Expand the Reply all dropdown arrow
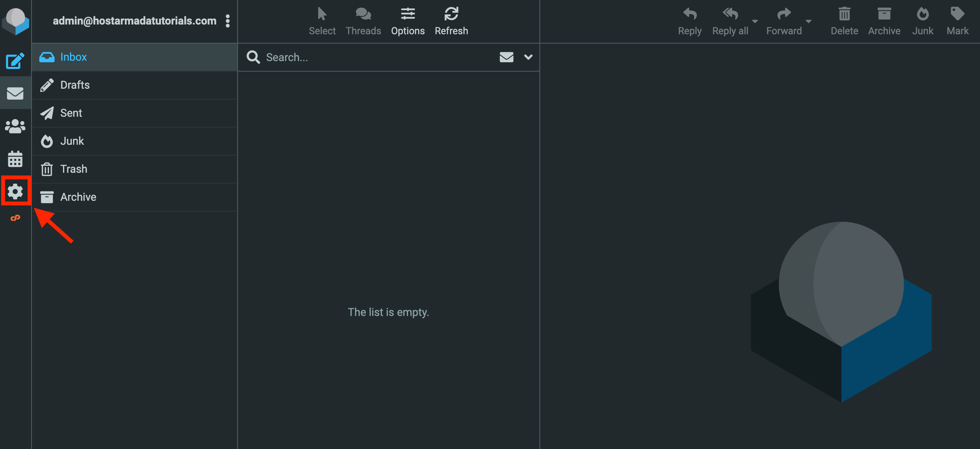The width and height of the screenshot is (980, 449). 755,21
